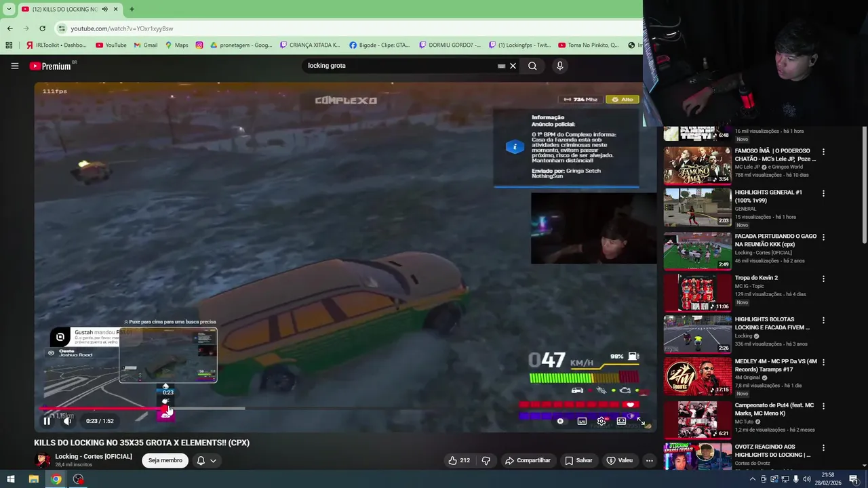Open the YouTube hamburger guide menu

coord(14,66)
